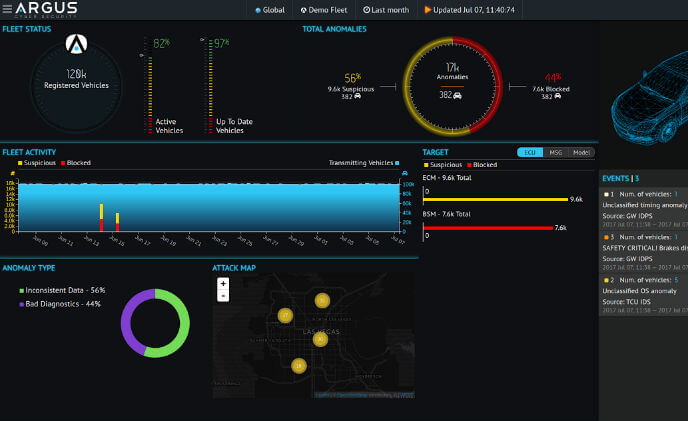Open the hamburger menu
The image size is (688, 421).
7,9
